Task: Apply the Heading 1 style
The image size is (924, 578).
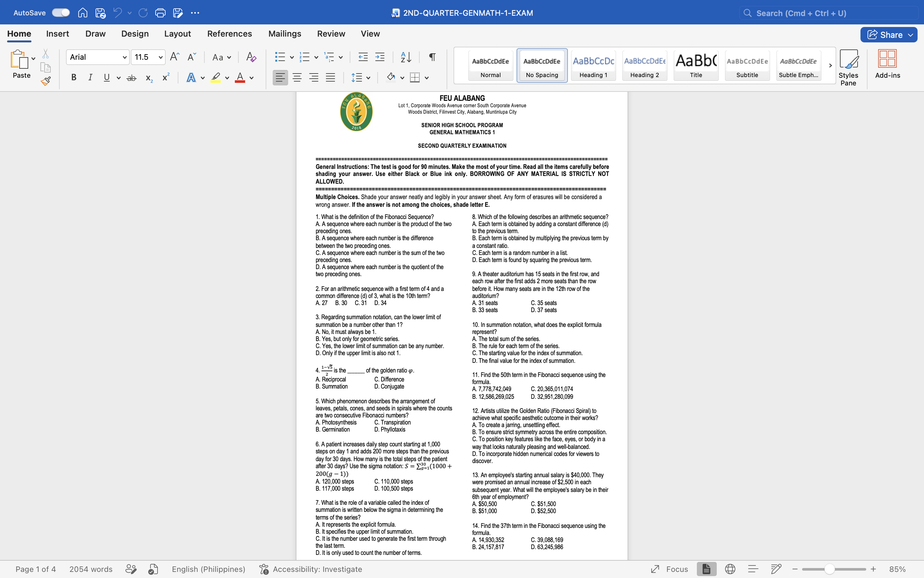Action: (593, 66)
